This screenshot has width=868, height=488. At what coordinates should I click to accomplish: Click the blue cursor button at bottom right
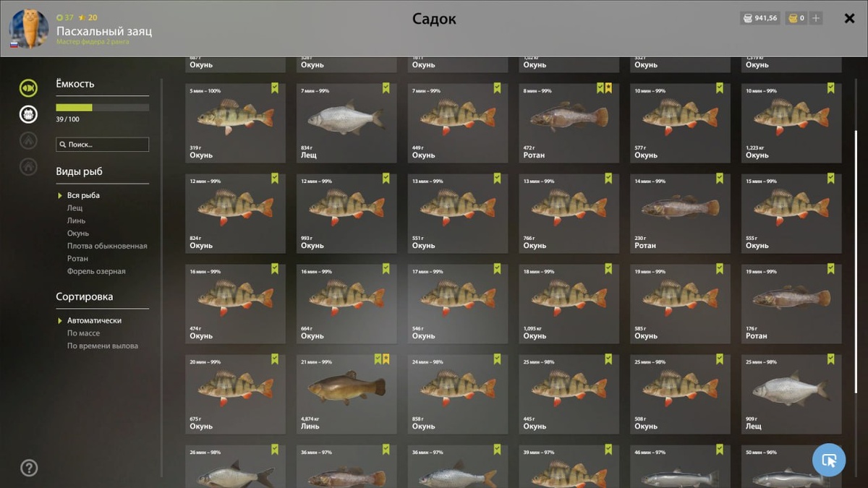click(829, 460)
